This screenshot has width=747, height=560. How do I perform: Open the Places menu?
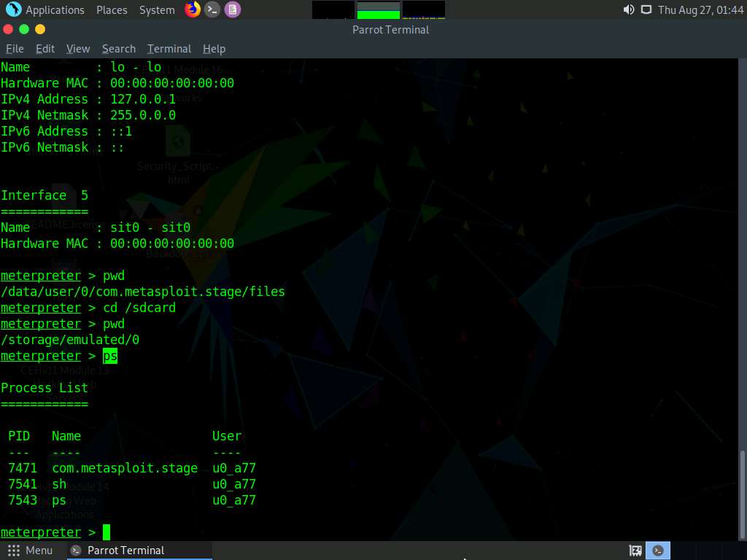coord(112,9)
